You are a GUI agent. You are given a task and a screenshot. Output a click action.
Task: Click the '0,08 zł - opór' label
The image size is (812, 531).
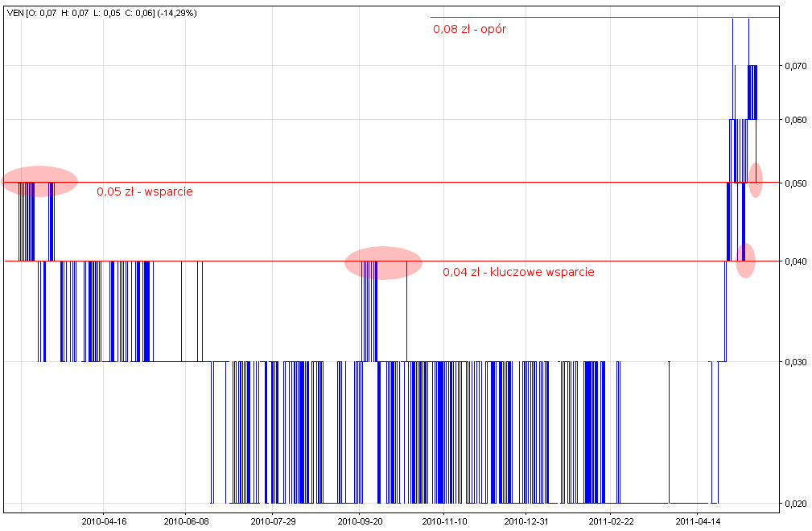pyautogui.click(x=469, y=29)
